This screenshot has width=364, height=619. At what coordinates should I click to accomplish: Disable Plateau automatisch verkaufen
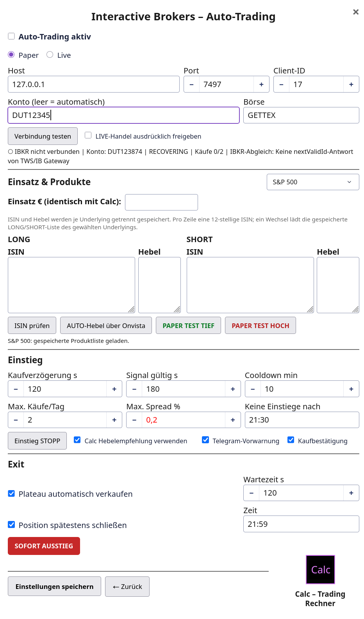click(12, 494)
